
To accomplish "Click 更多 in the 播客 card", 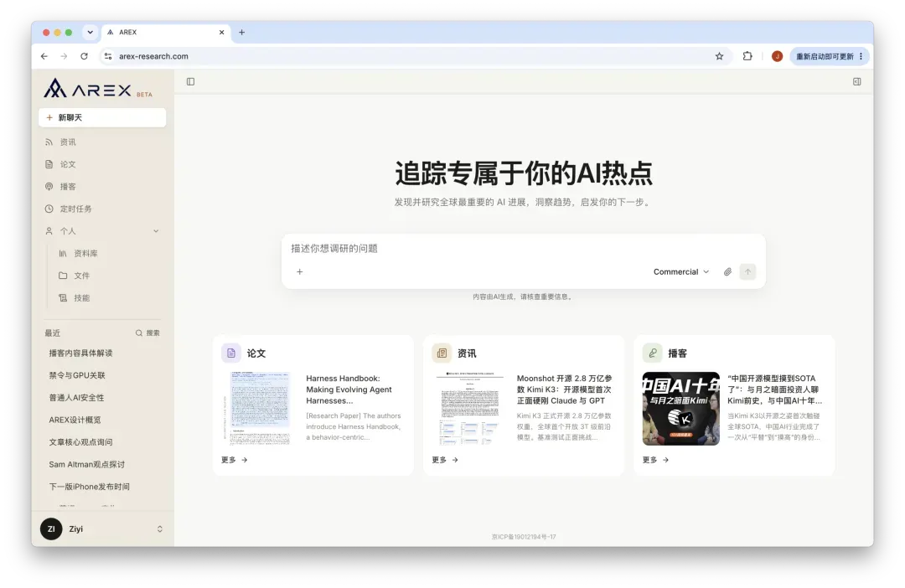I will (655, 460).
